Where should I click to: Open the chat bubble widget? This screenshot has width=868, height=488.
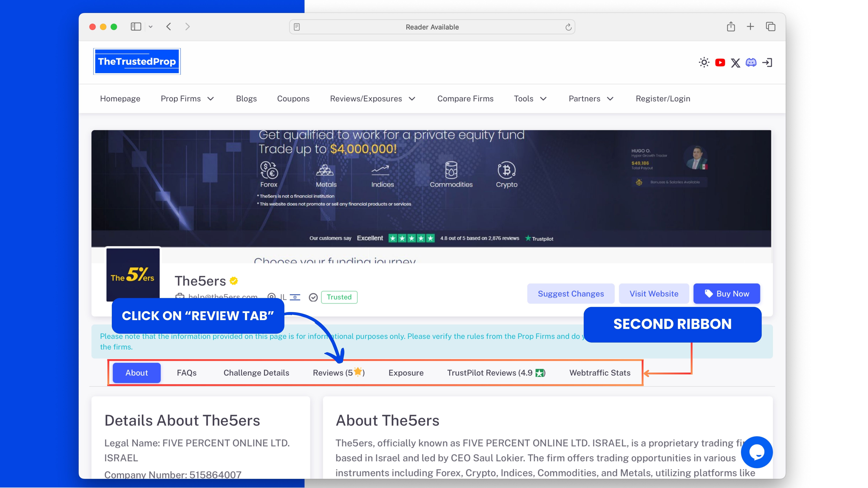[757, 452]
